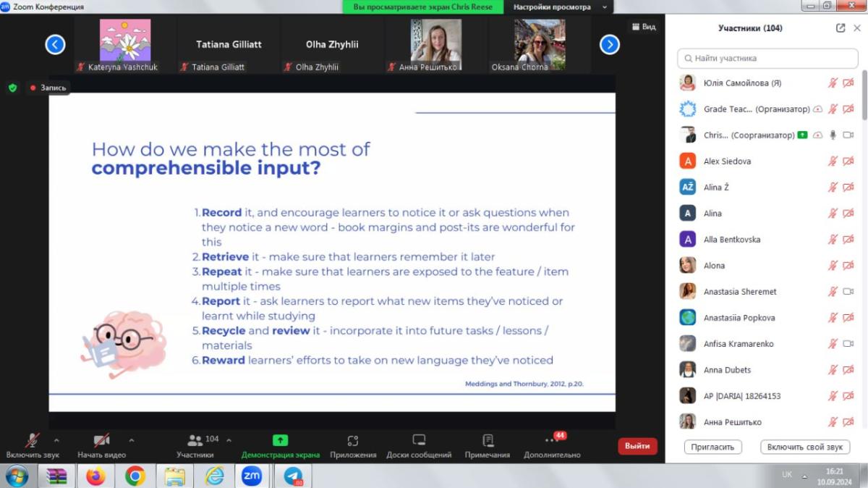Click the Пригласить invite button
868x488 pixels.
click(x=712, y=447)
